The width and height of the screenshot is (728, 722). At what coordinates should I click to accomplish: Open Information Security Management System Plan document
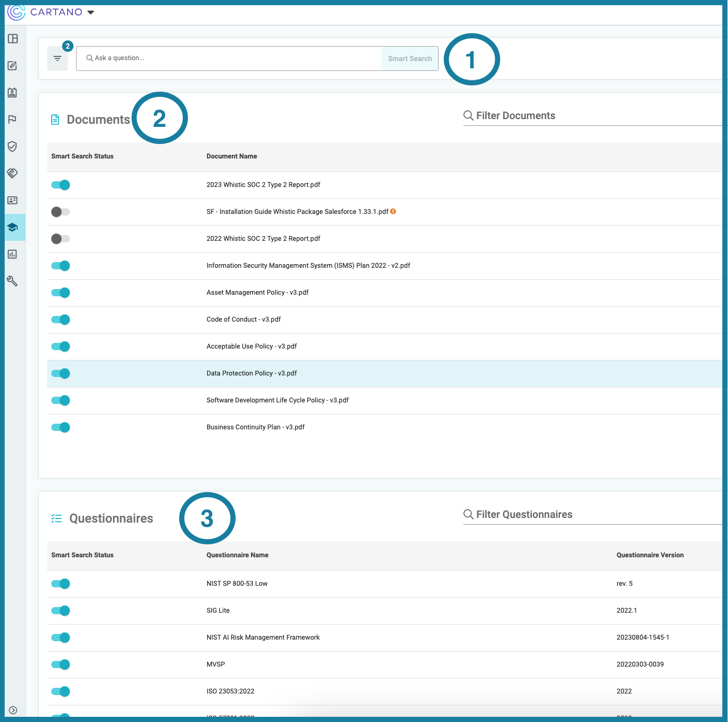pos(308,266)
